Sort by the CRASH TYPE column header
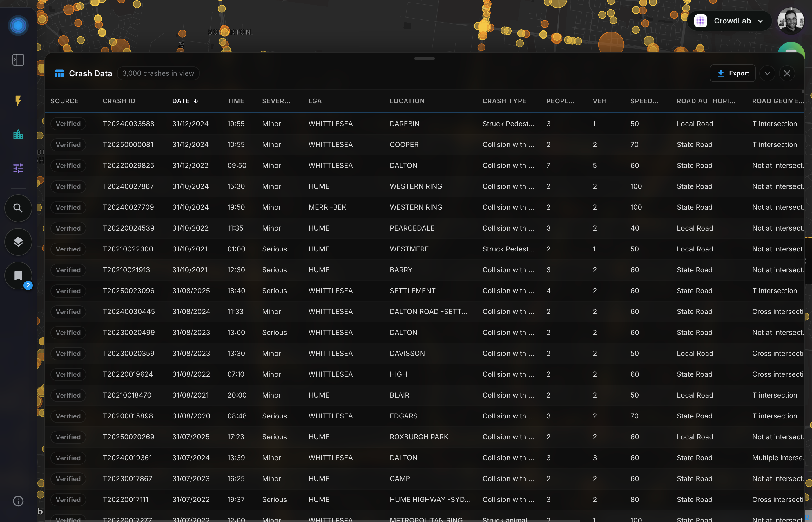The height and width of the screenshot is (522, 812). tap(504, 101)
